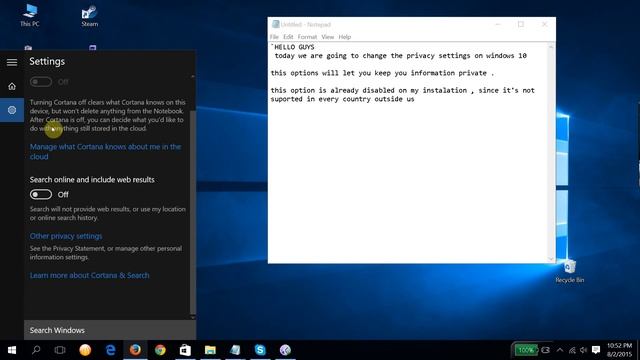Open the Action Center notifications icon
This screenshot has height=360, width=640.
[x=596, y=350]
